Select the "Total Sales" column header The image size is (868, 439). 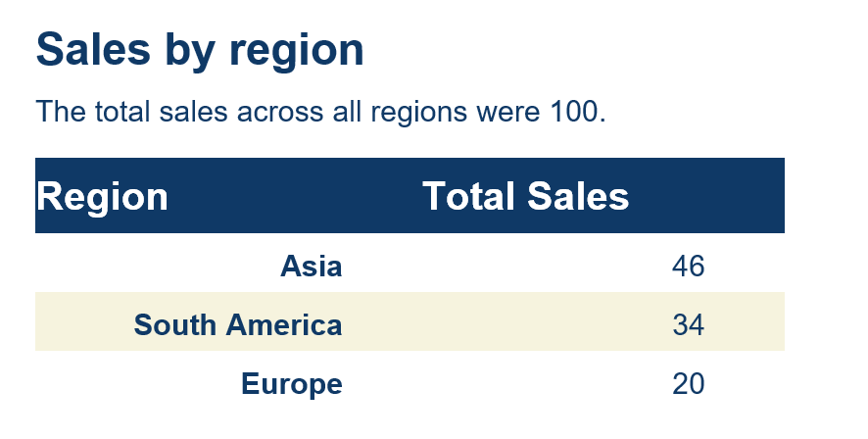pyautogui.click(x=525, y=197)
